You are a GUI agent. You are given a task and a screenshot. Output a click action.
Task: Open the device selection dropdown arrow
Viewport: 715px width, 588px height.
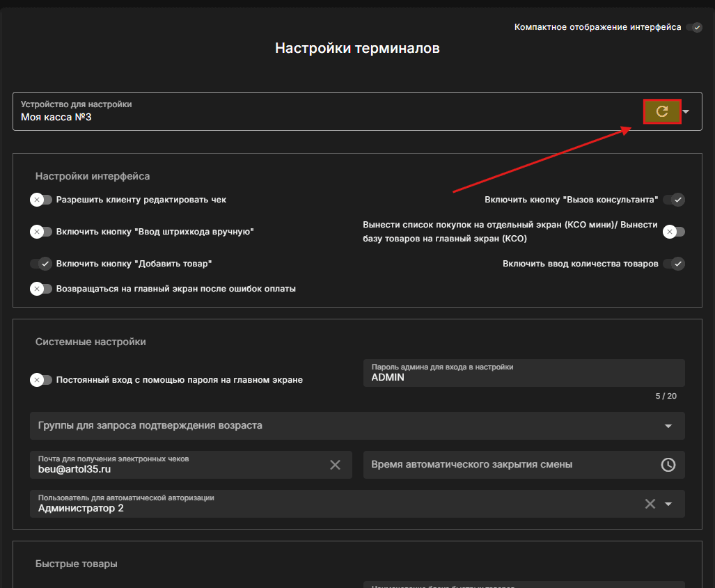coord(686,111)
